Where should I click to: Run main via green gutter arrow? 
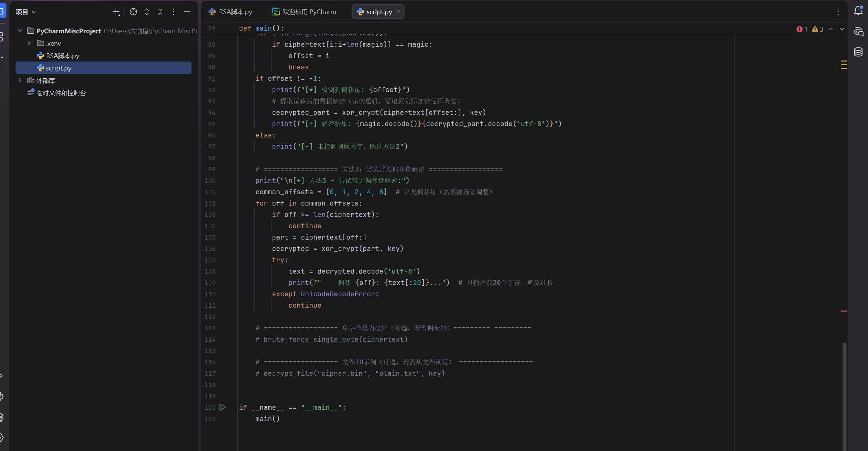click(223, 407)
